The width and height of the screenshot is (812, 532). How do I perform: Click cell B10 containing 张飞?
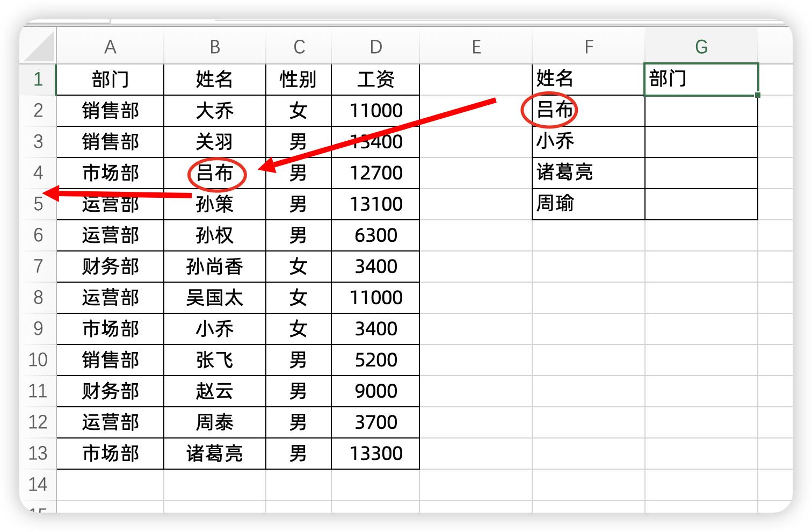(x=215, y=360)
